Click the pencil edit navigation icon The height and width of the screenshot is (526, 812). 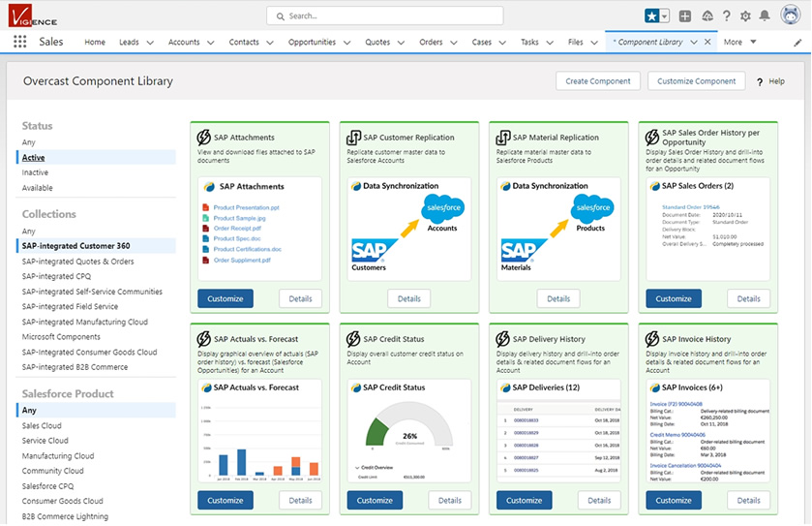click(x=797, y=43)
